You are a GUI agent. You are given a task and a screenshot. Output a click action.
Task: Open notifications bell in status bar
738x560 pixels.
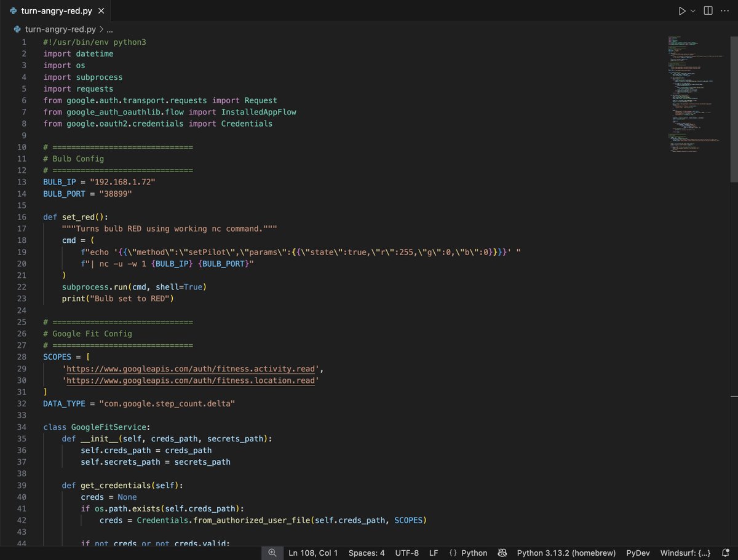coord(726,553)
